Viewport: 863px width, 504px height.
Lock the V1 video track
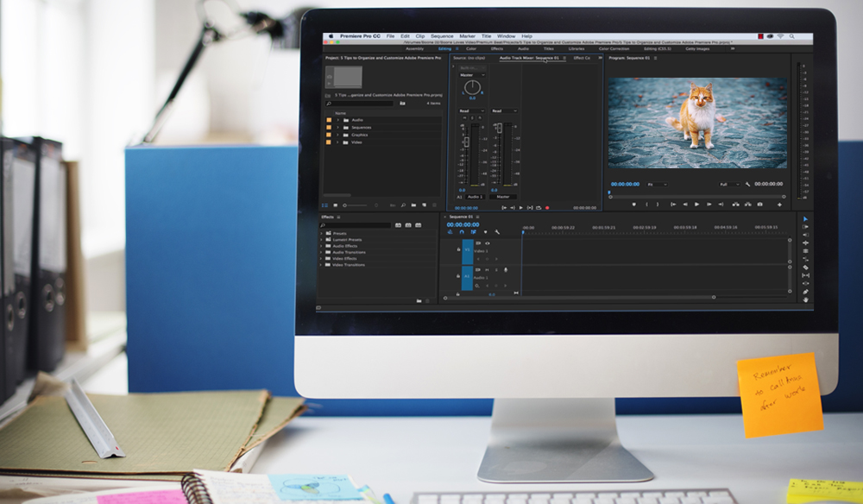(458, 249)
